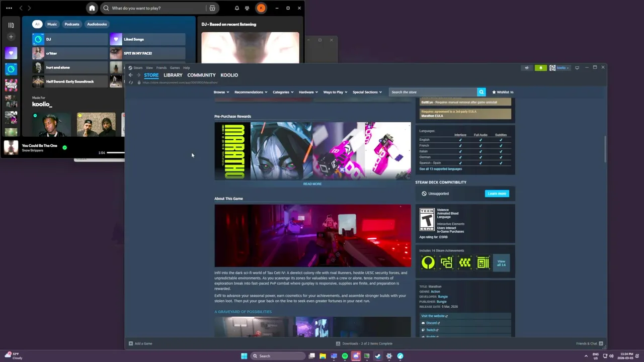This screenshot has width=644, height=362.
Task: Open Spotify Your Library sidebar icon
Action: [x=11, y=25]
